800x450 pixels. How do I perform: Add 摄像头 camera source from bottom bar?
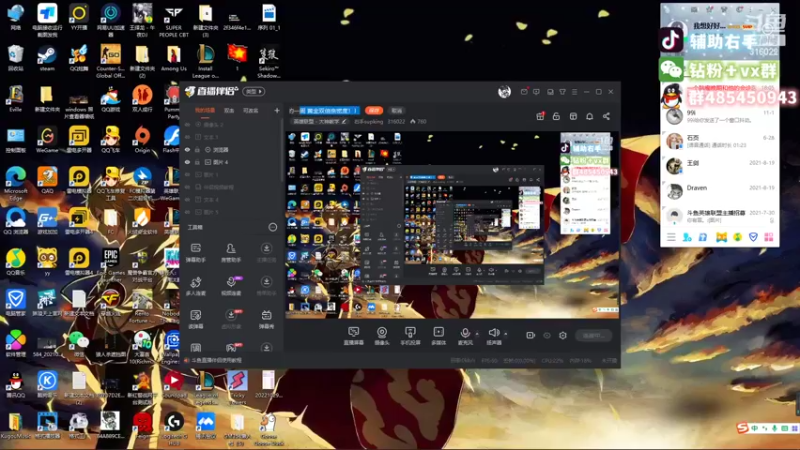382,336
